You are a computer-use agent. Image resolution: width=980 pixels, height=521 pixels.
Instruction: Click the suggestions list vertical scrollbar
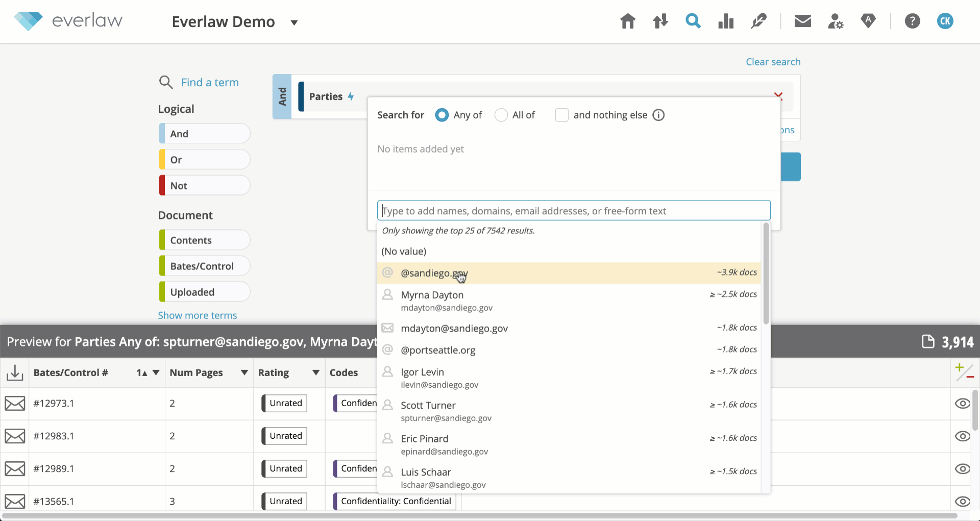tap(766, 274)
